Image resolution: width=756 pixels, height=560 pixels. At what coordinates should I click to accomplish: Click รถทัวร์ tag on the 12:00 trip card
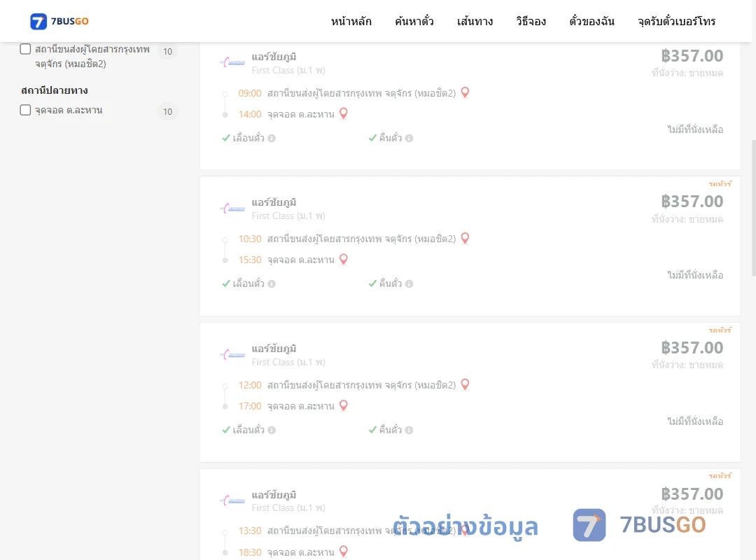click(720, 330)
